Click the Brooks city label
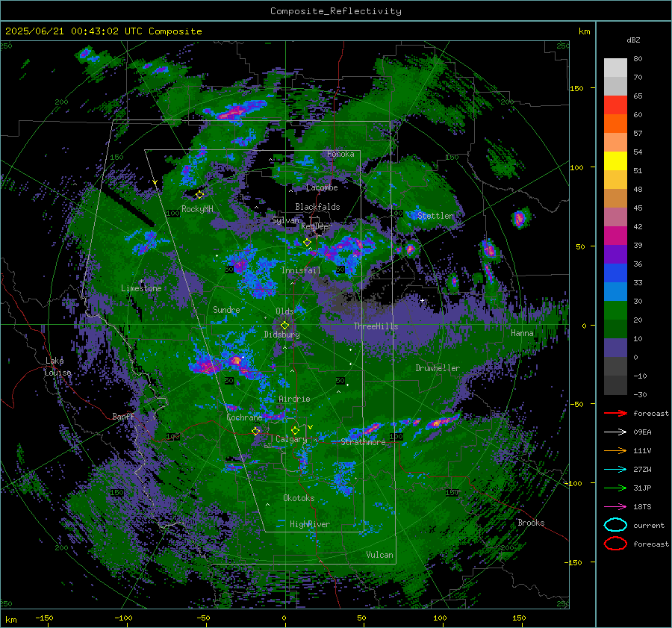 tap(531, 523)
